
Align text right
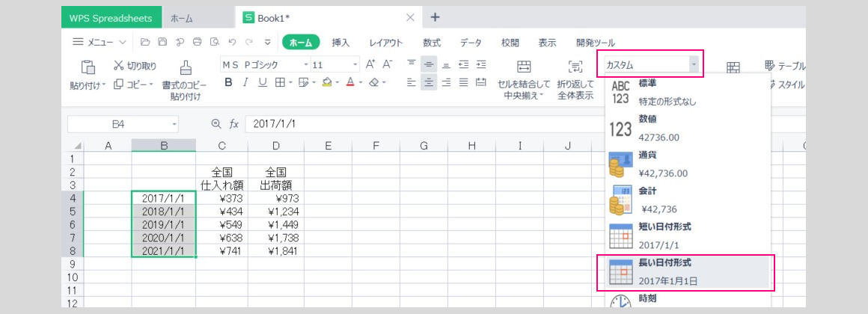[x=446, y=82]
